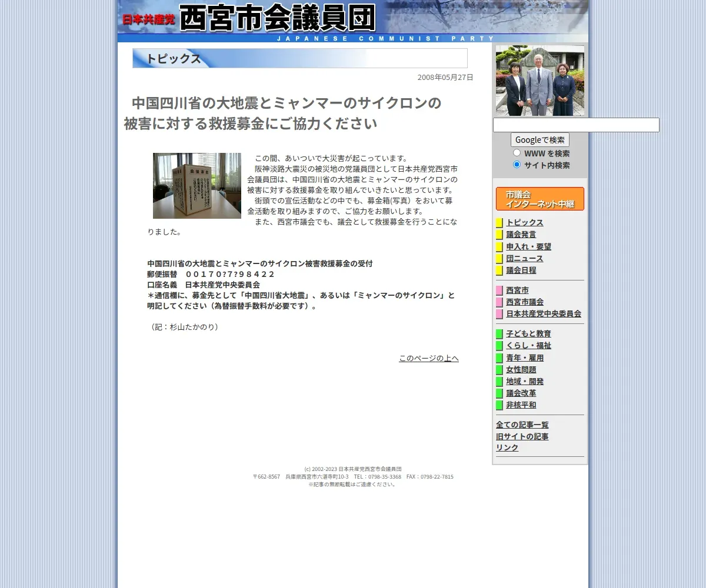Viewport: 706px width, 588px height.
Task: Click green marker beside 議会改革
Action: click(x=499, y=393)
